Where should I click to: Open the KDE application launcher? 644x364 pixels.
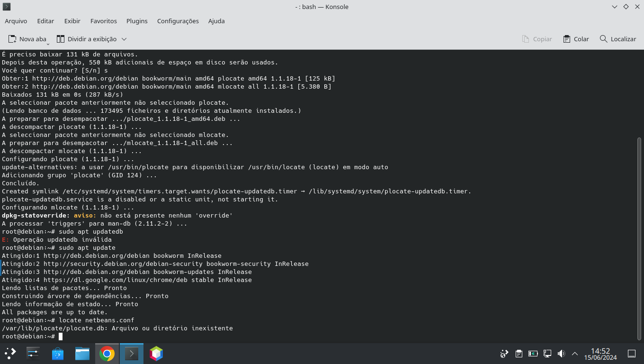point(10,353)
